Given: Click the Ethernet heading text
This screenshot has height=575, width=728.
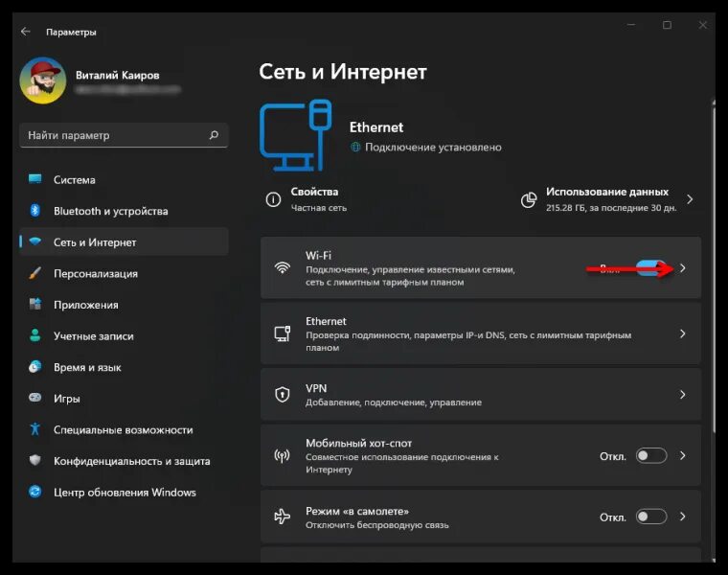Looking at the screenshot, I should click(x=376, y=126).
